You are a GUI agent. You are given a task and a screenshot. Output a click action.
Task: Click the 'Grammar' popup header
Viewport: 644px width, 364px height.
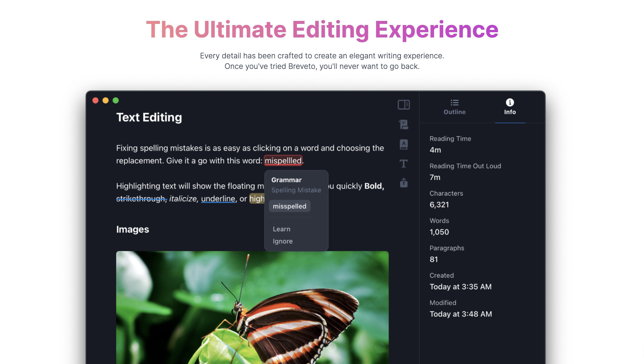pos(286,180)
